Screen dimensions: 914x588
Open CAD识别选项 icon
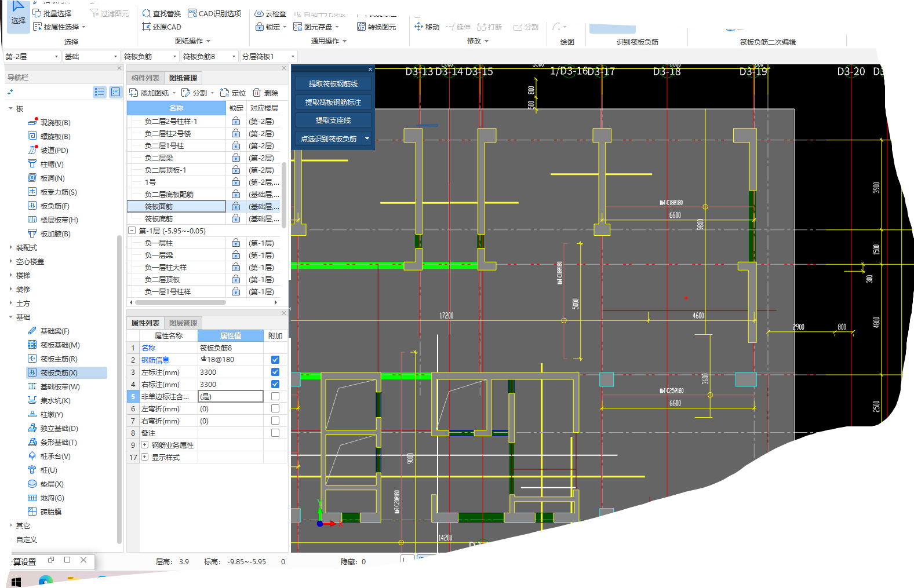point(192,13)
